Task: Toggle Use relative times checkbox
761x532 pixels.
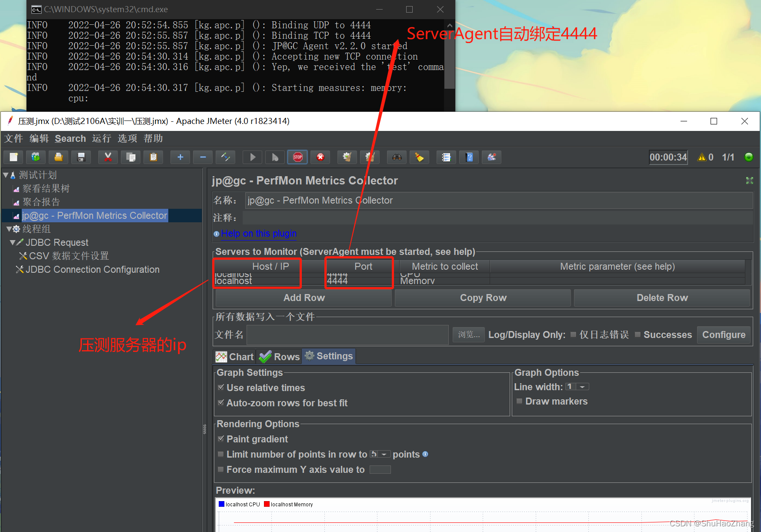Action: click(221, 387)
